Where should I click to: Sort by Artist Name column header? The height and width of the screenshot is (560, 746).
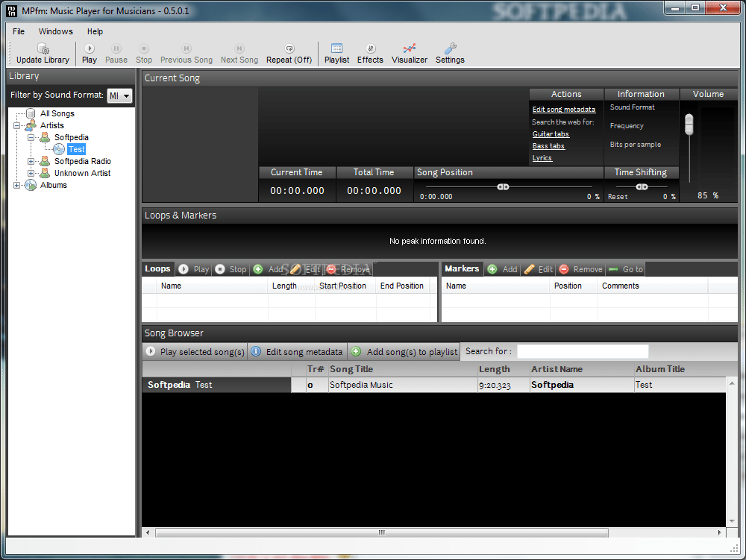coord(582,369)
